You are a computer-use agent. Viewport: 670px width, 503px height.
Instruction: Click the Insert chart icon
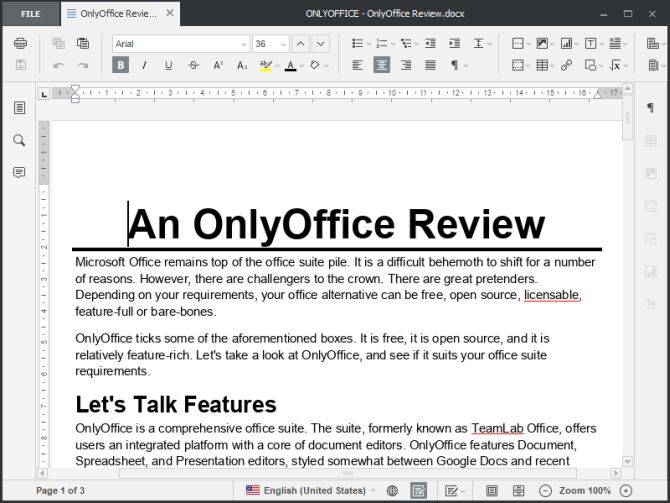(x=567, y=44)
